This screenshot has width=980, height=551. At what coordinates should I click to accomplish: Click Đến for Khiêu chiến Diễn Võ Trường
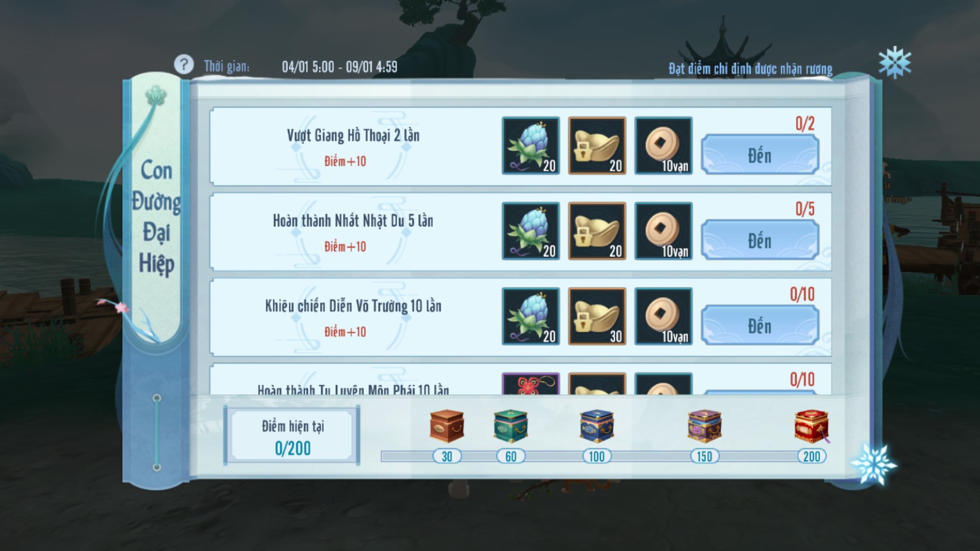pos(760,325)
